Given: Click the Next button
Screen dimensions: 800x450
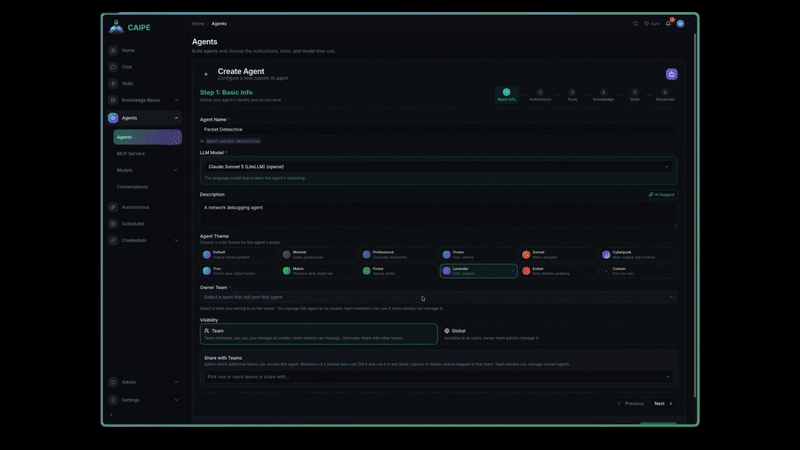Looking at the screenshot, I should coord(663,403).
